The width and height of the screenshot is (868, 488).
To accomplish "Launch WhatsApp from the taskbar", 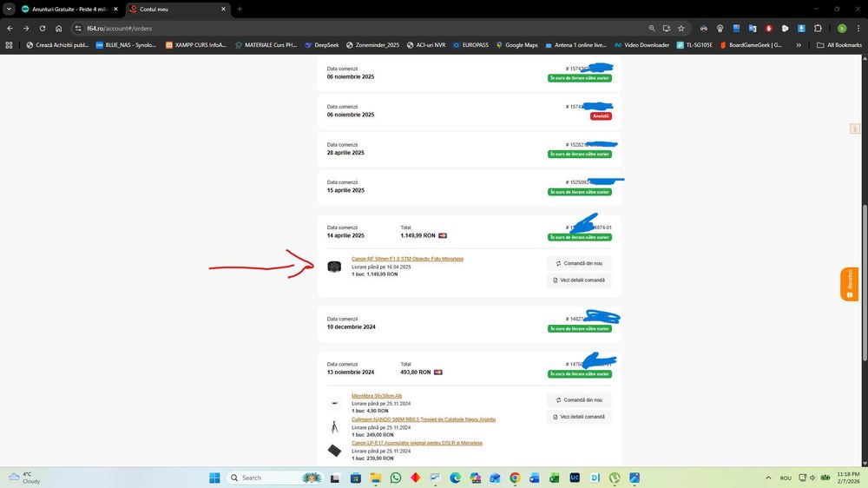I will 395,478.
